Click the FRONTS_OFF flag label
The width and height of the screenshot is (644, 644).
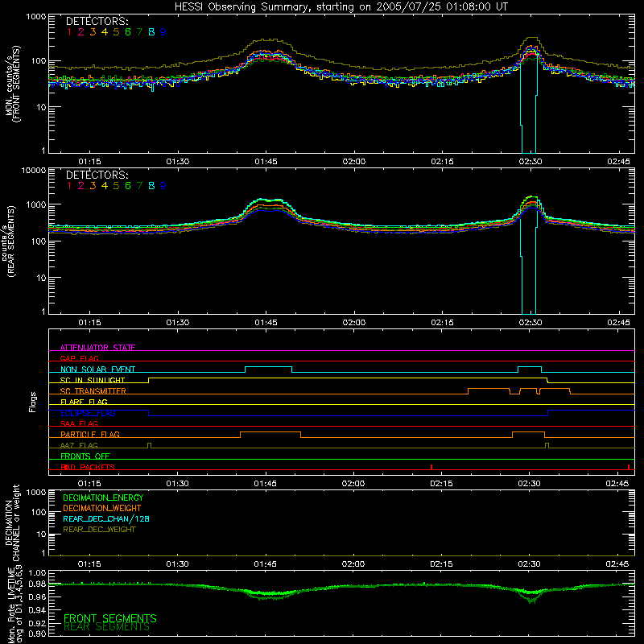[85, 456]
